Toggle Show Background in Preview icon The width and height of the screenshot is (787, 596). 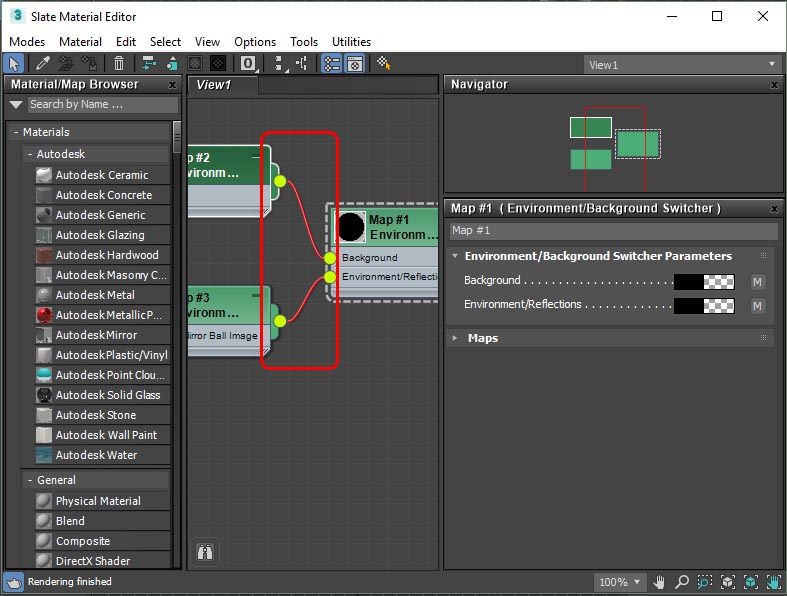tap(218, 64)
